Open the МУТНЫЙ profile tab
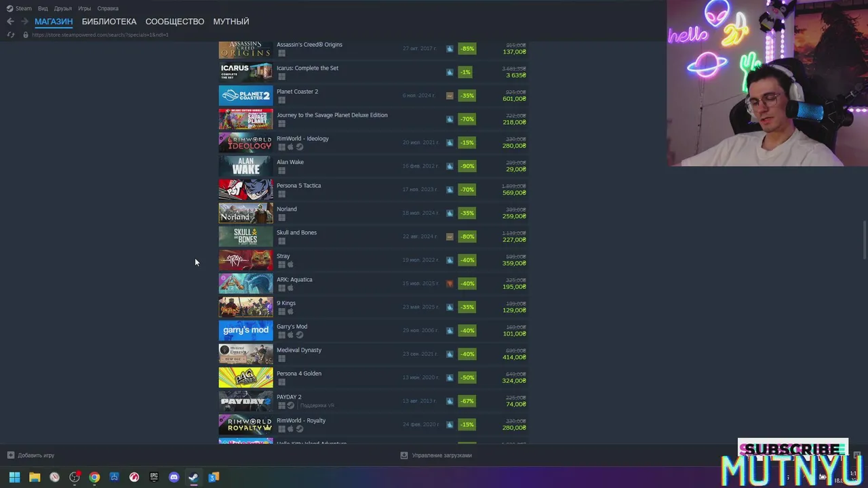Screen dimensions: 868x488 (x=231, y=22)
